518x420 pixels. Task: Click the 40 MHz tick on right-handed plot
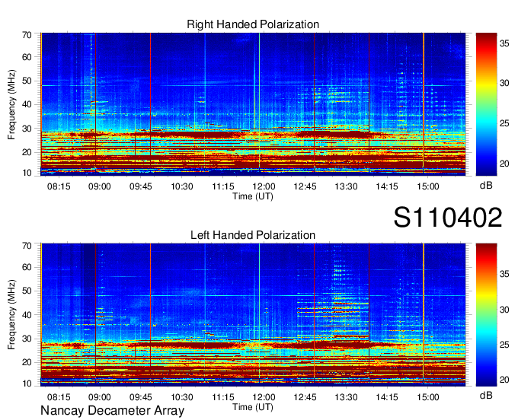(27, 104)
